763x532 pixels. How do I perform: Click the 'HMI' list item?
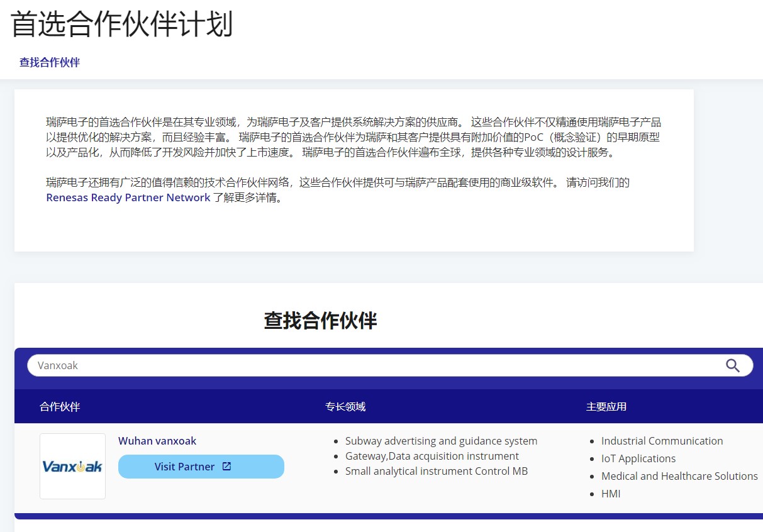pos(611,494)
